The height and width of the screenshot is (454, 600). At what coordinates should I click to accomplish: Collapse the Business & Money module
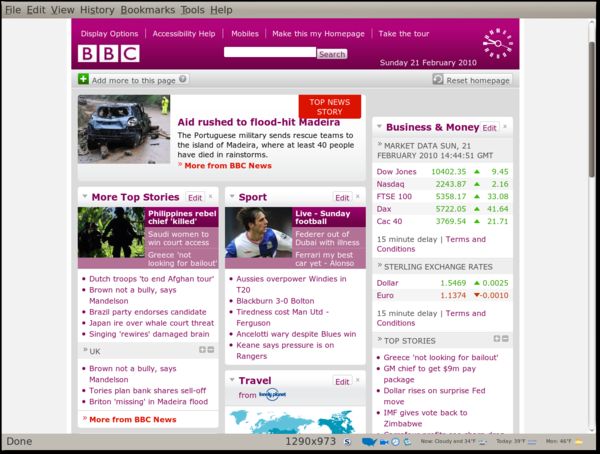[x=379, y=126]
